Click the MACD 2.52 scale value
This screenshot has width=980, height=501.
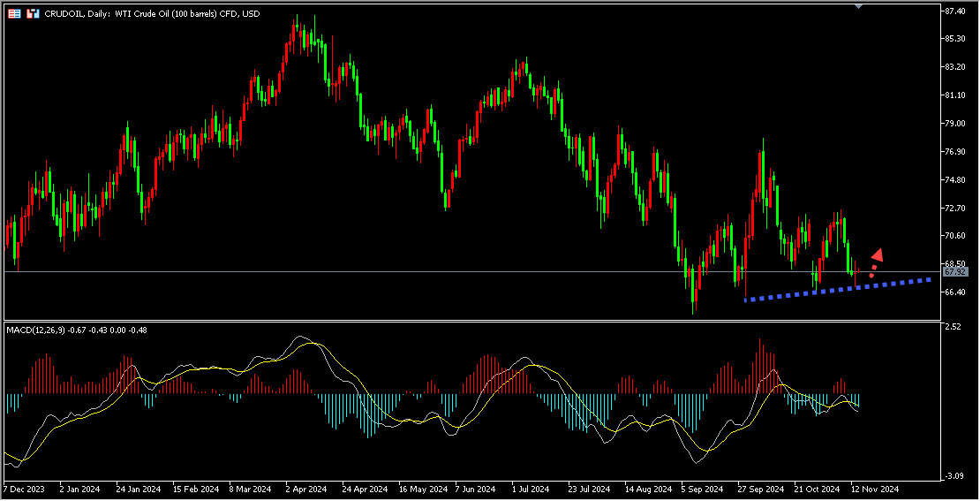tap(954, 328)
